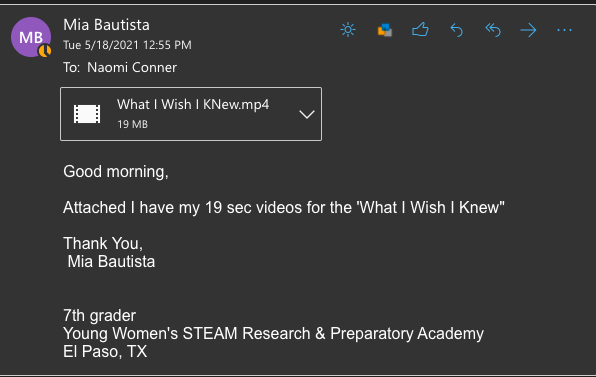
Task: Toggle the sun icon to switch background
Action: coord(348,30)
